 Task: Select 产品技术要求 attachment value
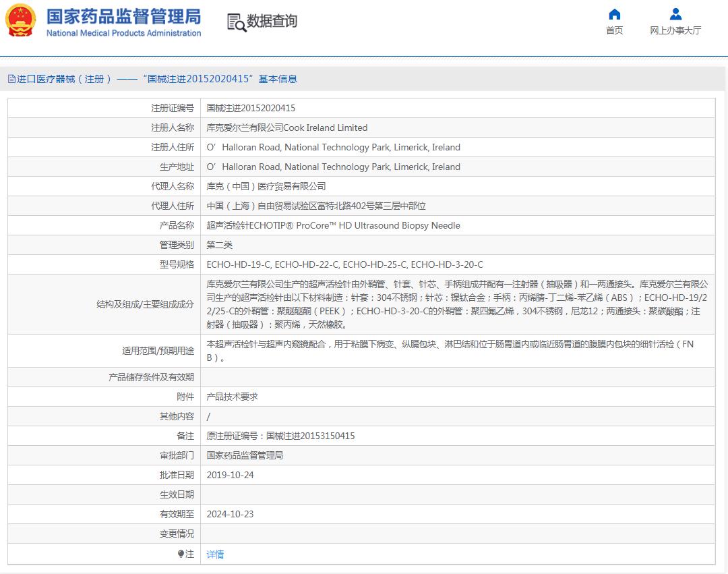[232, 397]
